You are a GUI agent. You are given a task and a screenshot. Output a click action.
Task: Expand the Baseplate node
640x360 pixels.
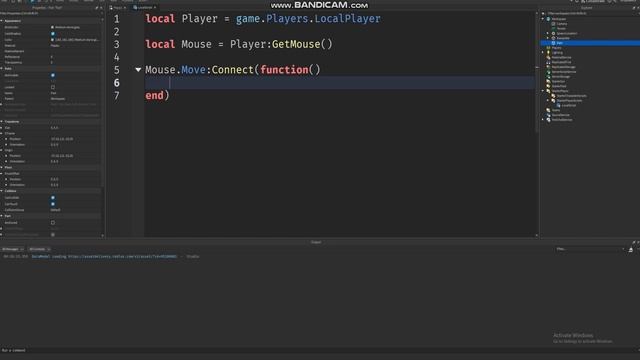(x=548, y=38)
